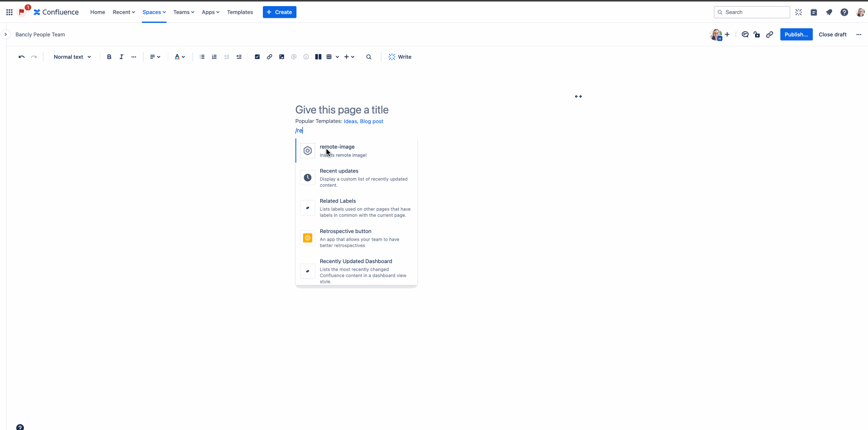Open the help question mark menu
868x430 pixels.
coord(844,12)
